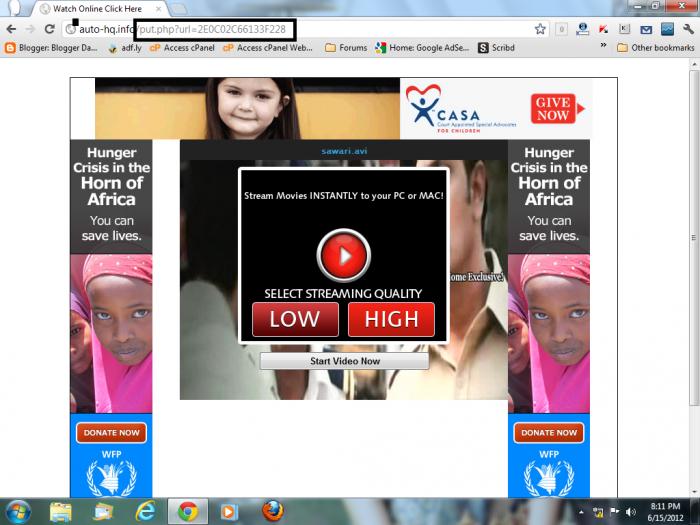Open the adf.ly bookmark
The image size is (700, 525).
click(x=125, y=48)
